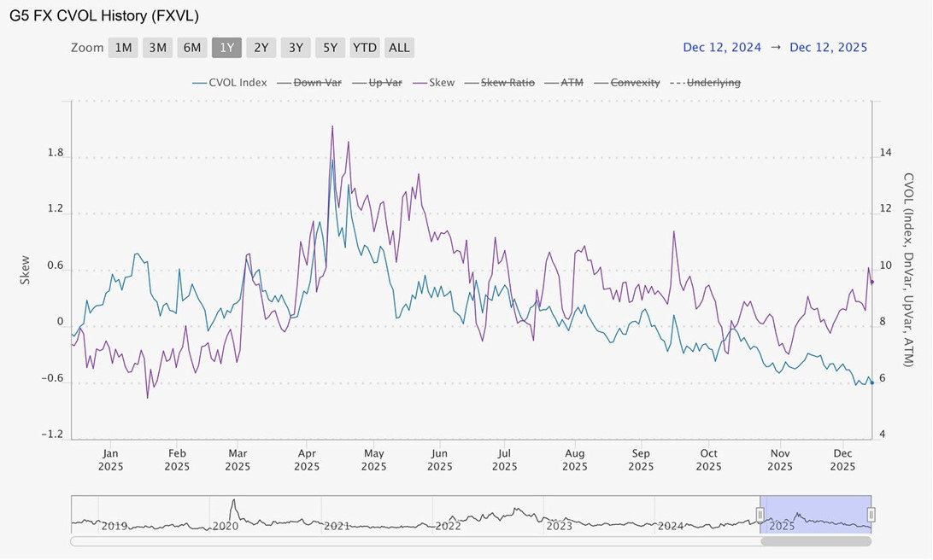Click the start date Dec 12, 2024
This screenshot has width=933, height=560.
coord(722,48)
